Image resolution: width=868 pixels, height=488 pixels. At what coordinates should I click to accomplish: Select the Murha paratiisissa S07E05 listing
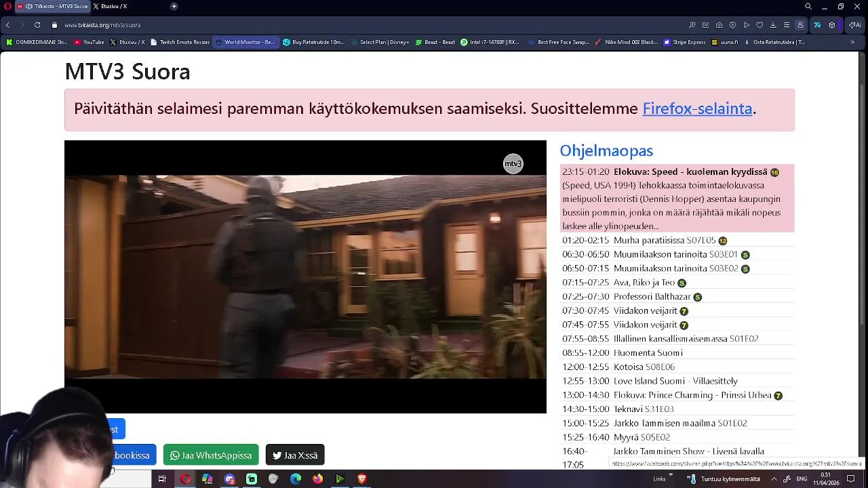tap(677, 241)
